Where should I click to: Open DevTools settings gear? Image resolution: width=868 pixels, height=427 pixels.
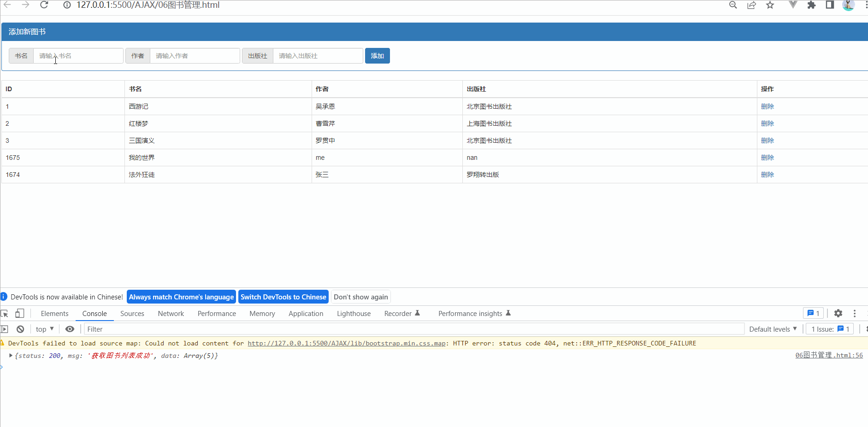tap(838, 313)
